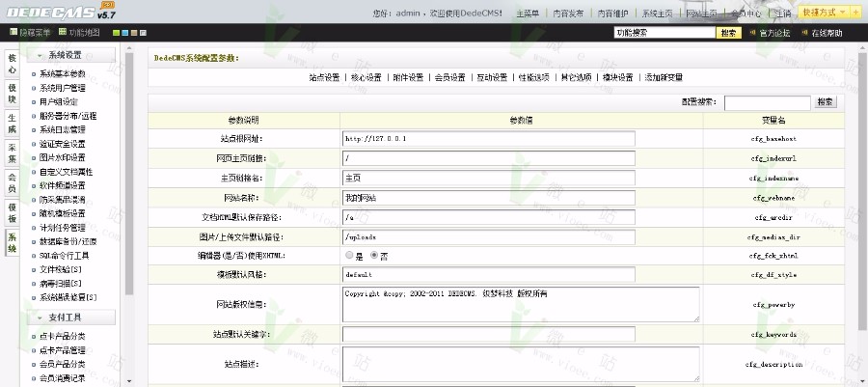This screenshot has height=387, width=868.
Task: Click the 站点根网址 input field
Action: click(489, 138)
